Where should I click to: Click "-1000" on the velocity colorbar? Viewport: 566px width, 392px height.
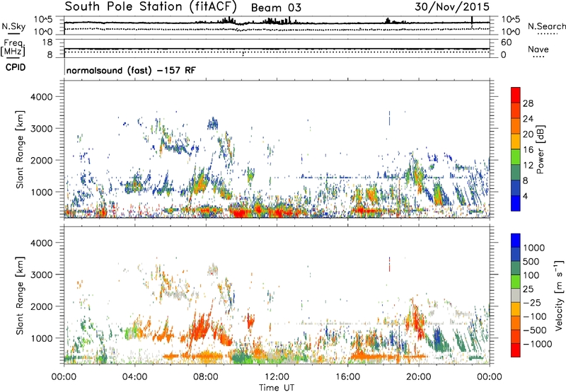point(538,344)
